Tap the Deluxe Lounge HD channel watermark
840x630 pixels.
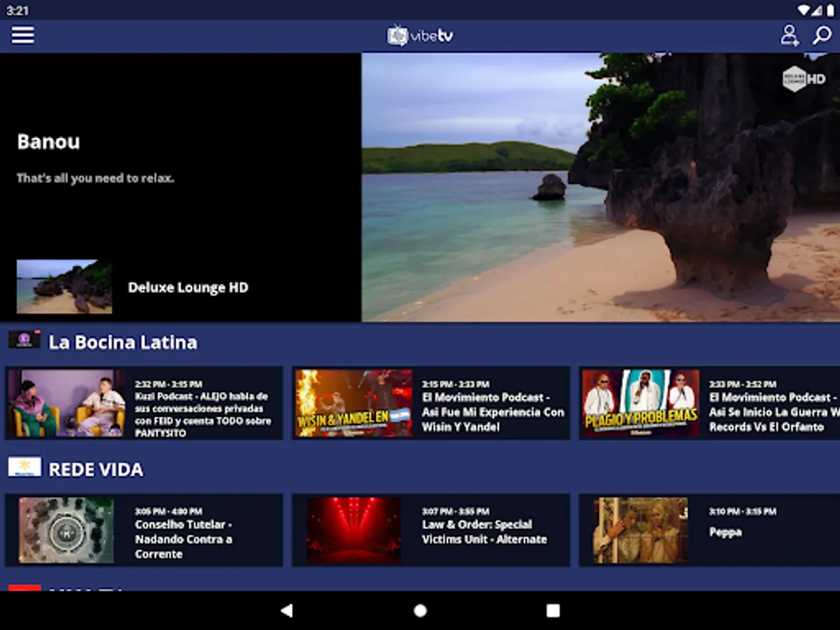[804, 78]
